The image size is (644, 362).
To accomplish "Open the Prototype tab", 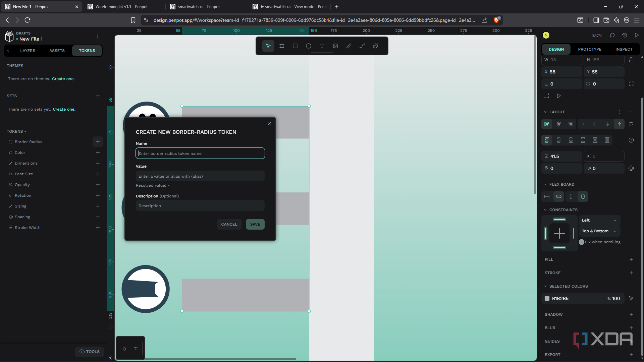I will [590, 49].
